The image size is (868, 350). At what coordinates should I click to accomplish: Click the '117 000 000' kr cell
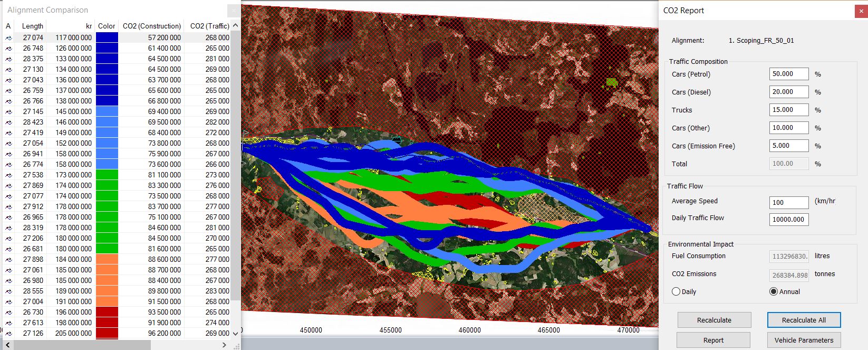[x=74, y=38]
